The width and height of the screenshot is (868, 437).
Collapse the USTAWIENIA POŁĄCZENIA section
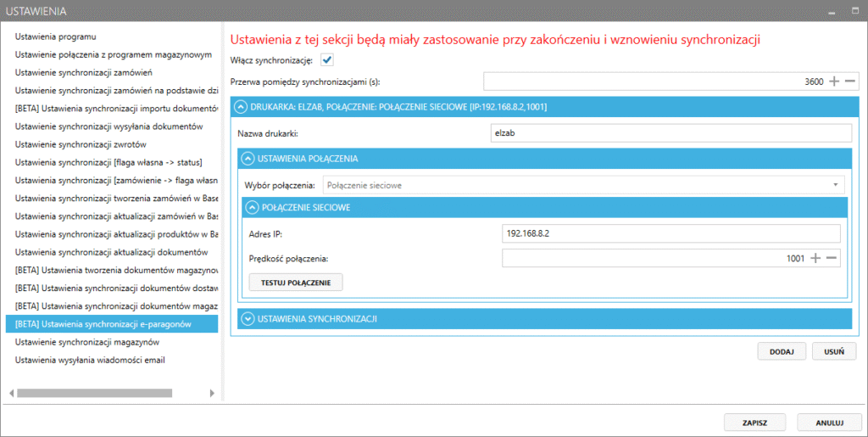(x=248, y=158)
